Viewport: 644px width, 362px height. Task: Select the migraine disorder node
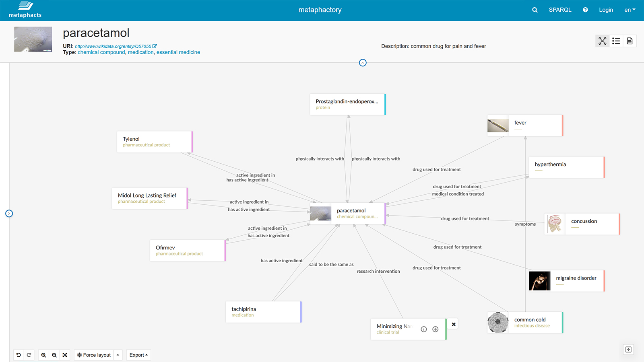pos(567,281)
